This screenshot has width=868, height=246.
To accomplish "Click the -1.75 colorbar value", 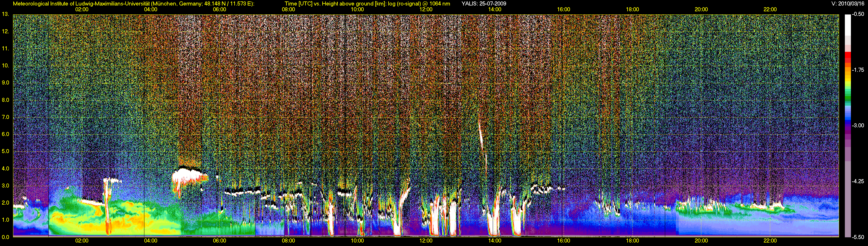I will (858, 70).
